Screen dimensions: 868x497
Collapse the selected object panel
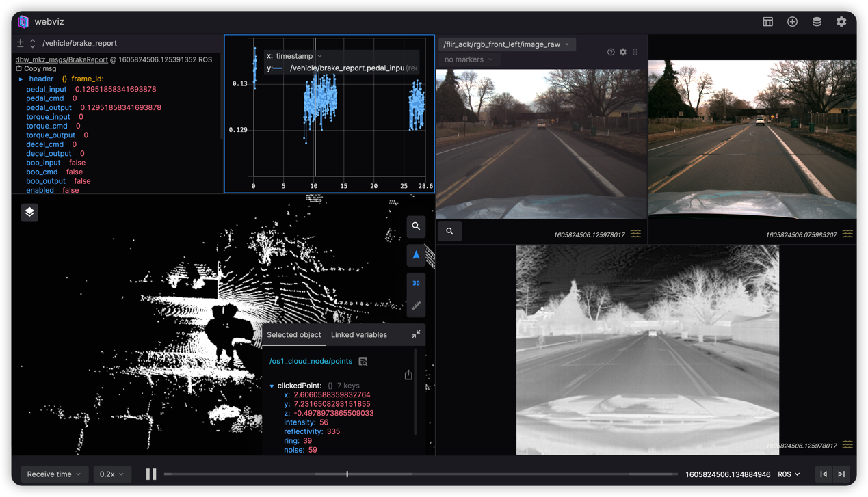416,334
